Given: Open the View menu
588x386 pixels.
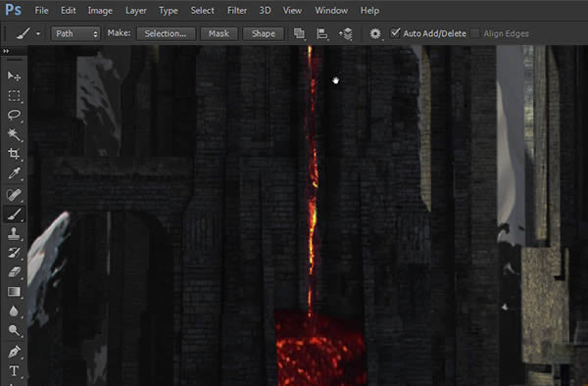Looking at the screenshot, I should (x=292, y=11).
